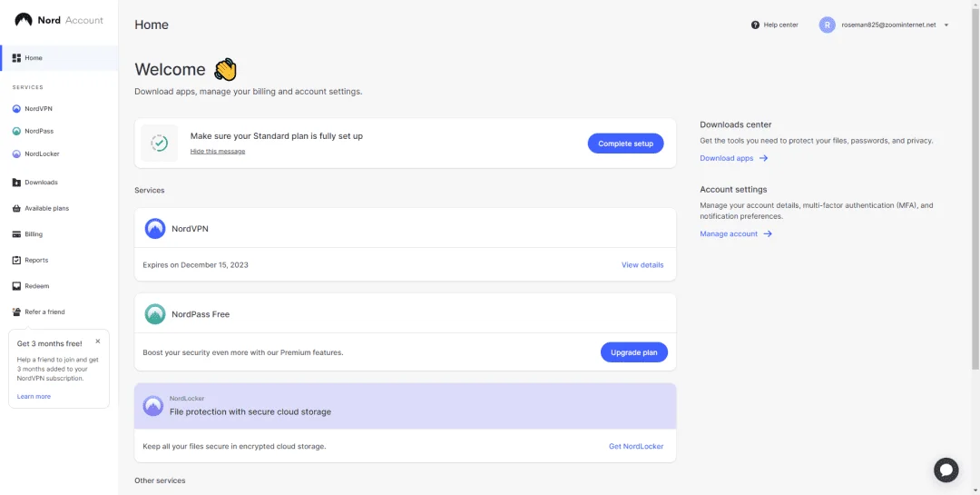Go to Available plans in the sidebar
Image resolution: width=980 pixels, height=495 pixels.
pyautogui.click(x=47, y=208)
